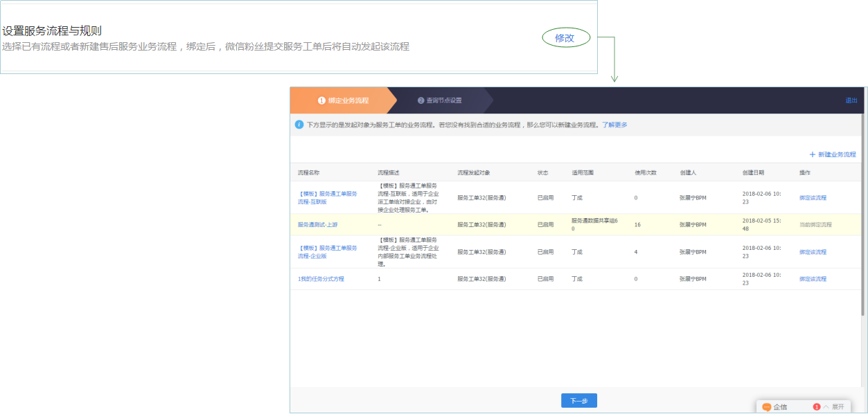Screen dimensions: 868x414
Task: Click the 企信 orange chat icon
Action: 767,407
